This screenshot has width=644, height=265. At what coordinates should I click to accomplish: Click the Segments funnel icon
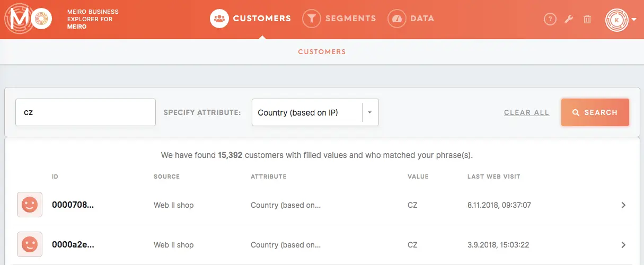(311, 19)
